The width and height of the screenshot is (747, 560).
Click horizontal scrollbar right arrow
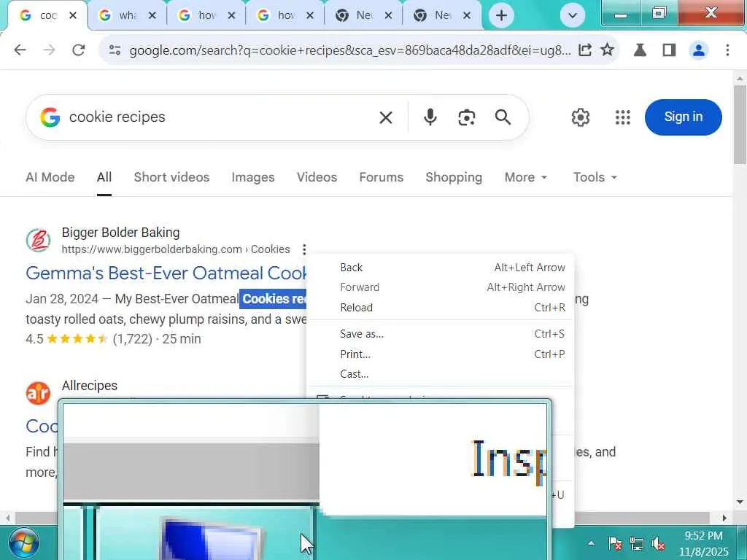pyautogui.click(x=724, y=518)
